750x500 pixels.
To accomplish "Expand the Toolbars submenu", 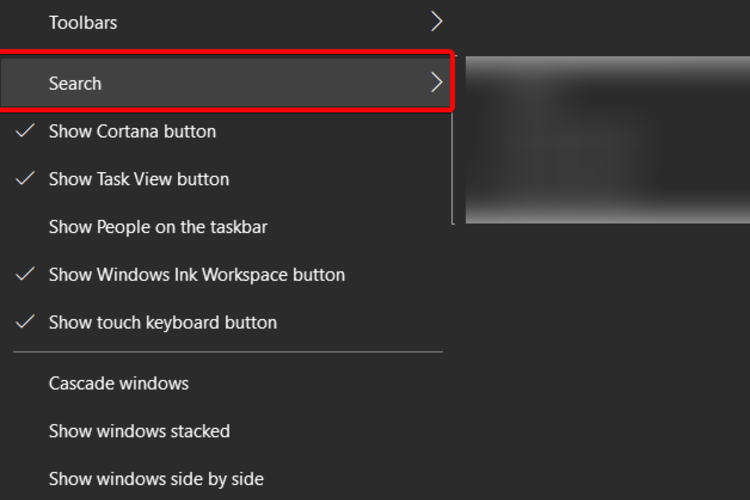I will 226,22.
